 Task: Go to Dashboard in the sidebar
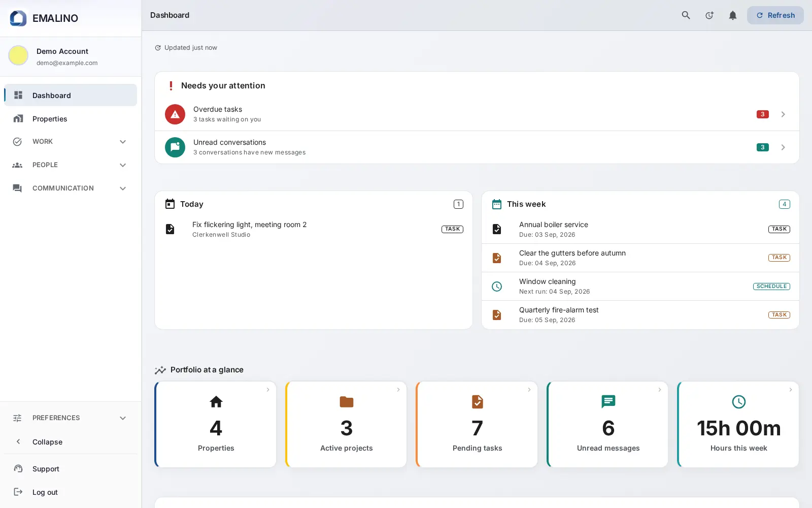pyautogui.click(x=70, y=95)
